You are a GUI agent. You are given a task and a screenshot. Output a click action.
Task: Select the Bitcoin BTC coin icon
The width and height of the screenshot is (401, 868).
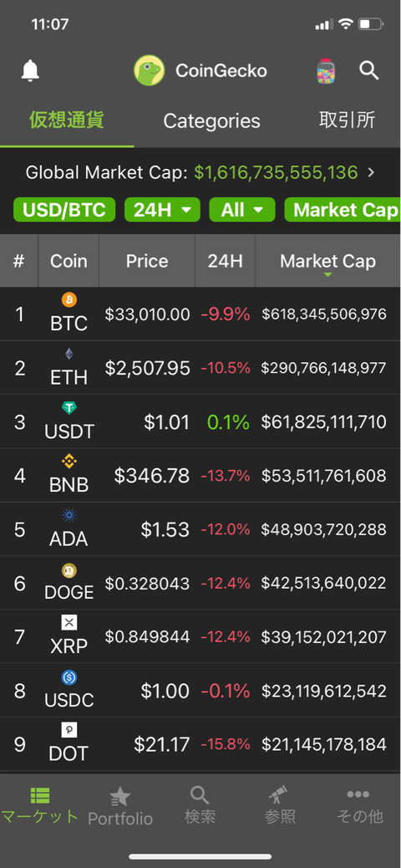(x=69, y=300)
